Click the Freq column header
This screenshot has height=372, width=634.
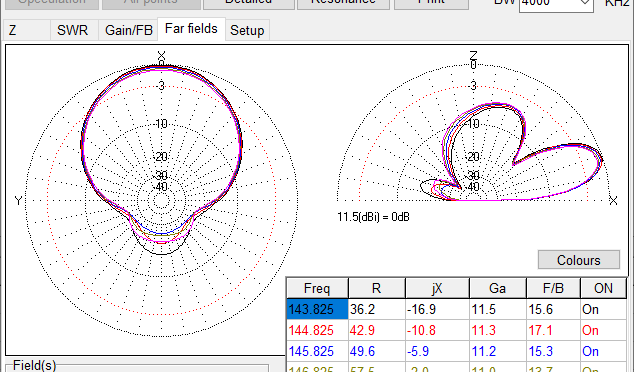pos(317,288)
